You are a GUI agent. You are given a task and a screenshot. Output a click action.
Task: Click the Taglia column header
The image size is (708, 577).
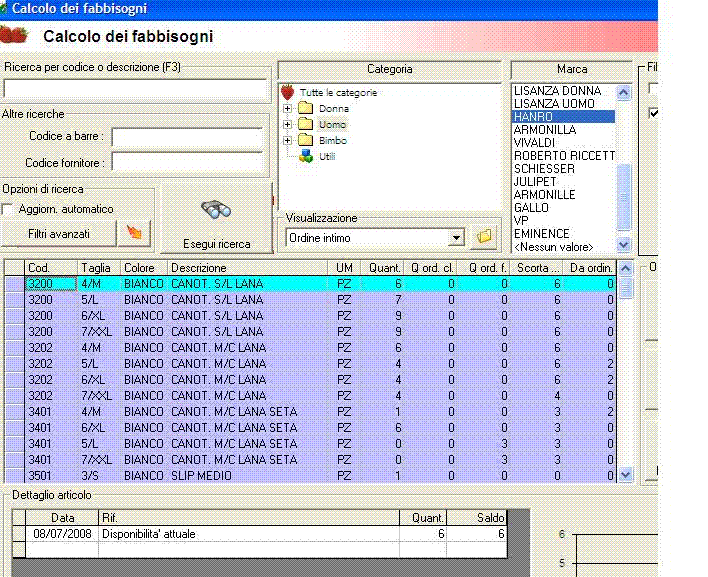(x=98, y=268)
